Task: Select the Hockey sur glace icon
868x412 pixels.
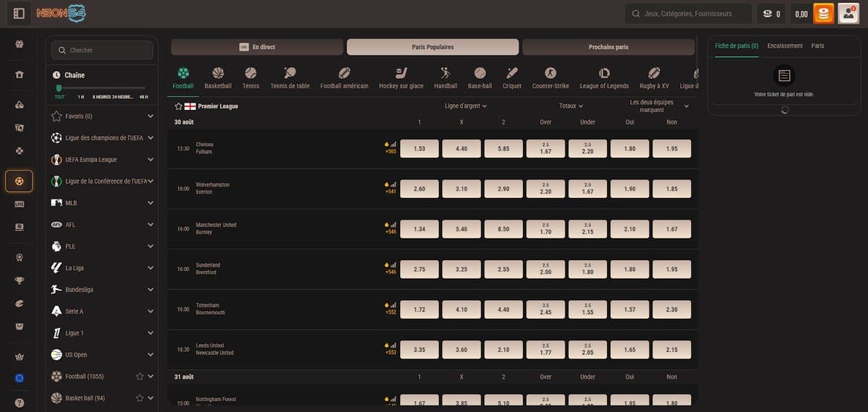Action: point(401,73)
